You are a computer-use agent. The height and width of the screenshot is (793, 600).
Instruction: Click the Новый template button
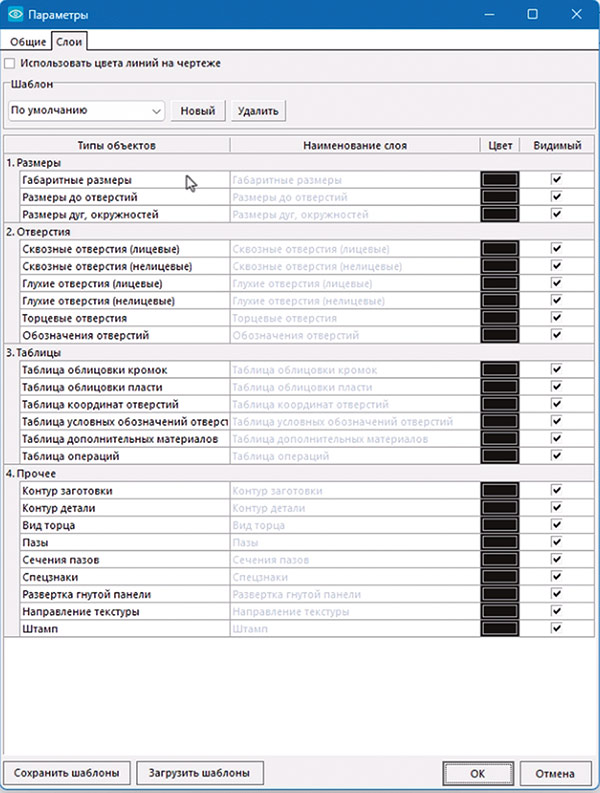197,110
